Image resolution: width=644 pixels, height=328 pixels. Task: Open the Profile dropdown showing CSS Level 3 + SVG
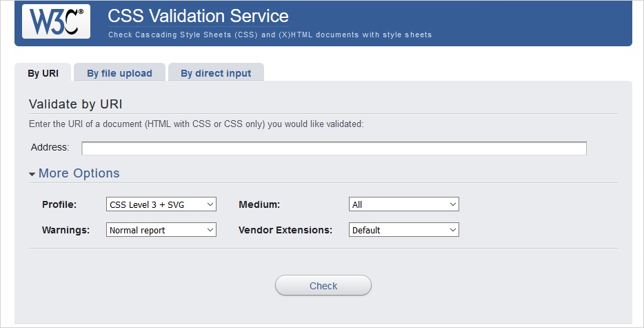coord(161,204)
